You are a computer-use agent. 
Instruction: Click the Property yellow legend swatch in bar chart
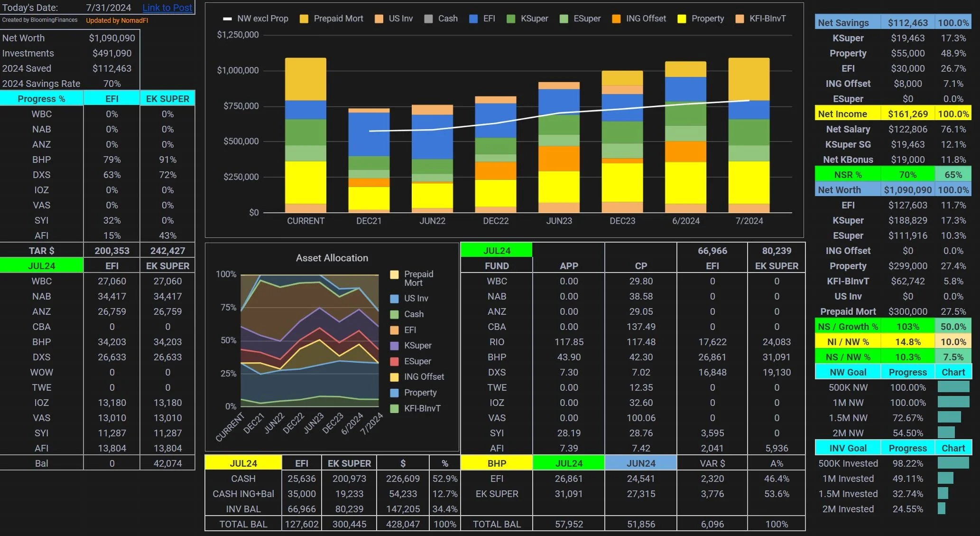682,19
